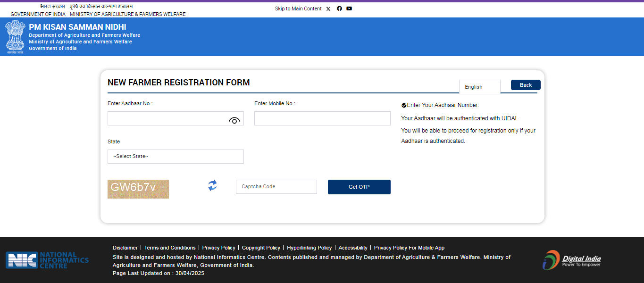The height and width of the screenshot is (283, 644).
Task: Follow the Skip to Main Content link
Action: 298,8
